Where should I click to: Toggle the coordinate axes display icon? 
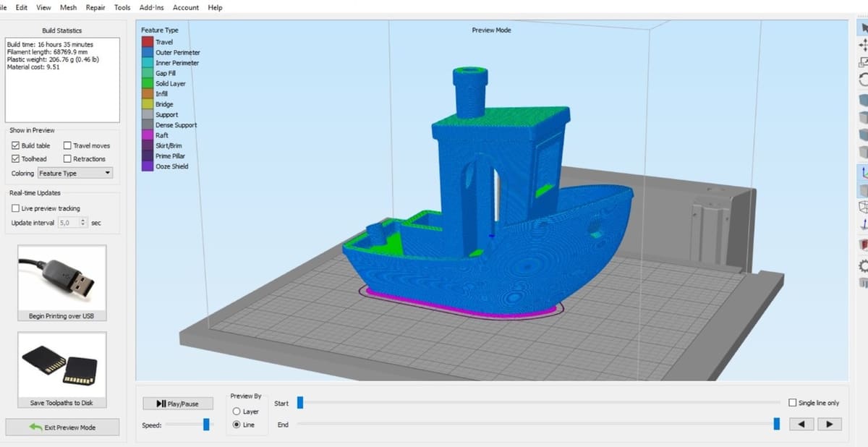(863, 172)
